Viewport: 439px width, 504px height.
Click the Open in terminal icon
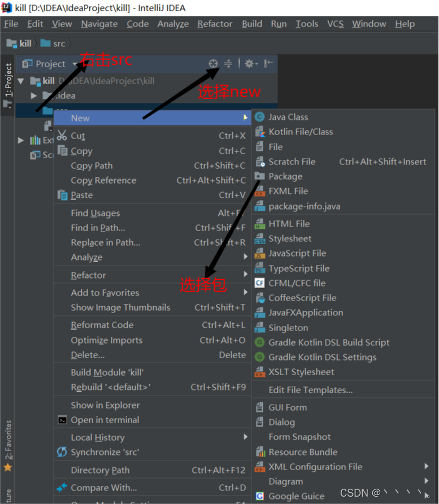62,420
